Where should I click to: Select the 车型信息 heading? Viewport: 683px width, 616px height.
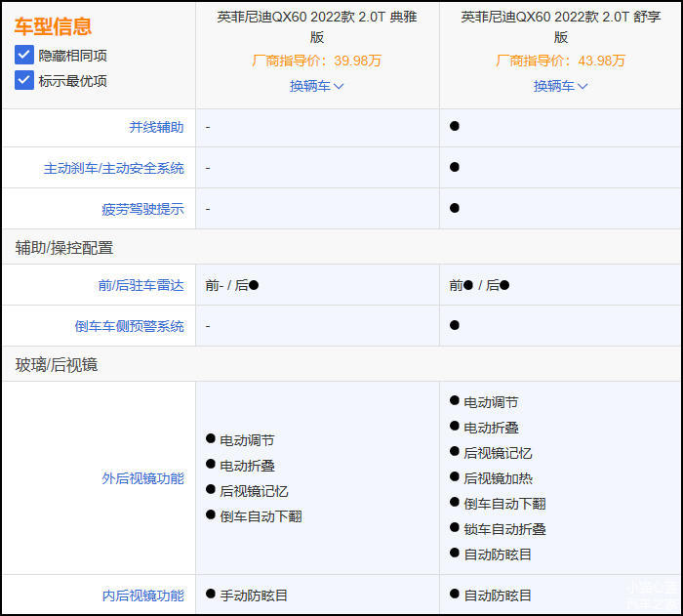tap(53, 26)
